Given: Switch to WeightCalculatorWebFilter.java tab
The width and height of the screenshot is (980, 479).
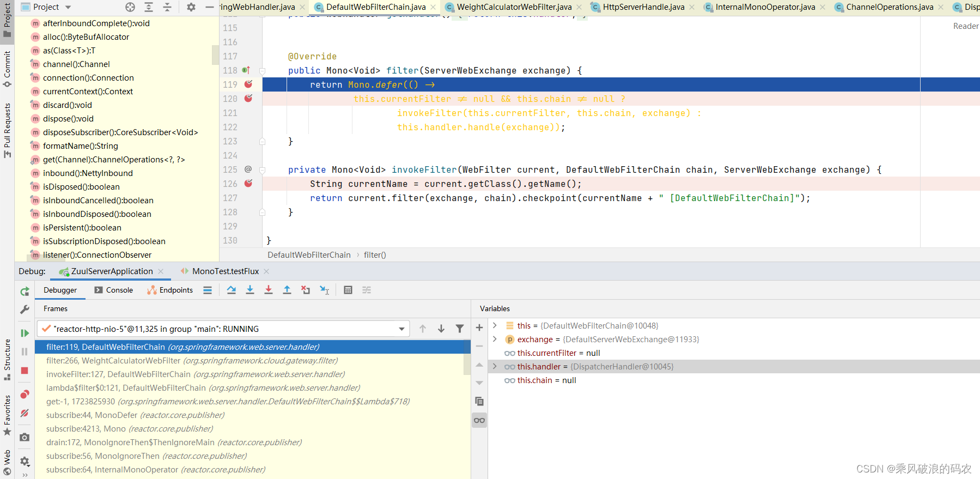Looking at the screenshot, I should click(514, 7).
